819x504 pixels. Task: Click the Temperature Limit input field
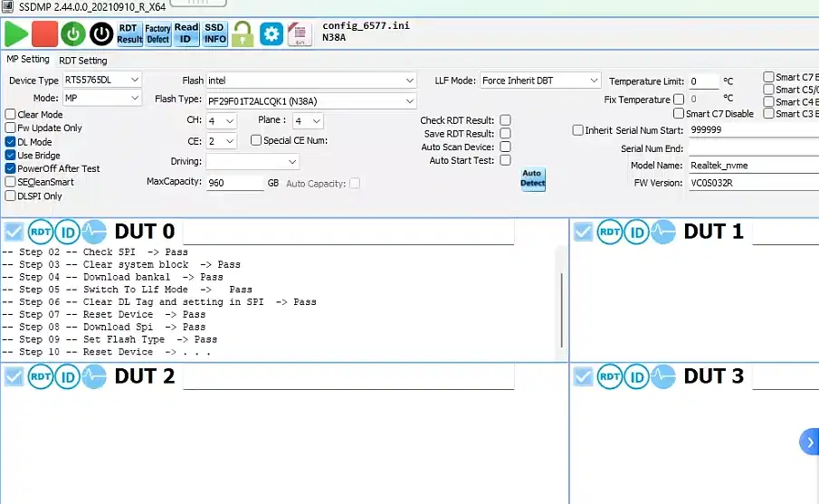pyautogui.click(x=703, y=81)
